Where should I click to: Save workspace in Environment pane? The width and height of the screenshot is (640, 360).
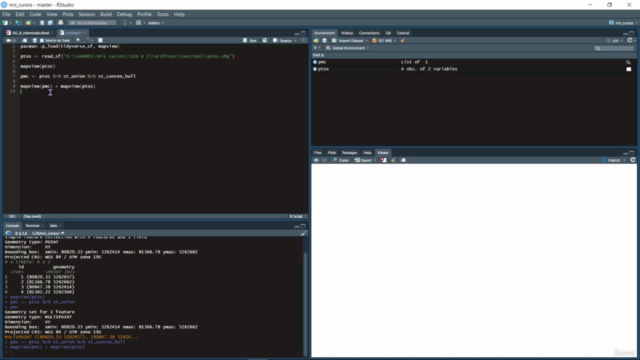coord(324,40)
